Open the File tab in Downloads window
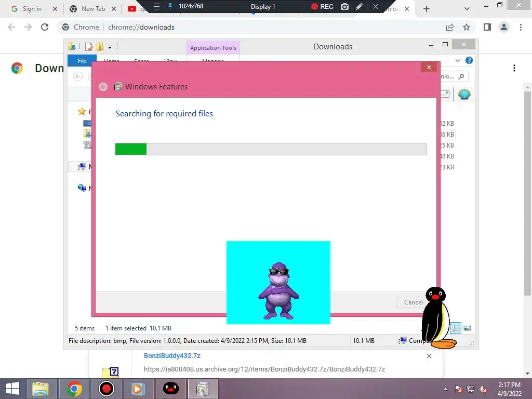Image resolution: width=532 pixels, height=399 pixels. tap(82, 61)
